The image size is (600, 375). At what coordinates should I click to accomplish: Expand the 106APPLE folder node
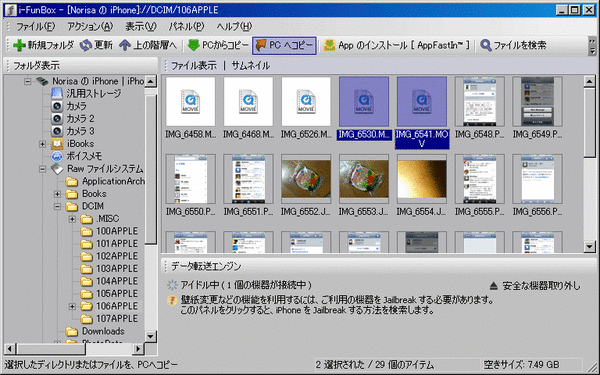[x=72, y=307]
